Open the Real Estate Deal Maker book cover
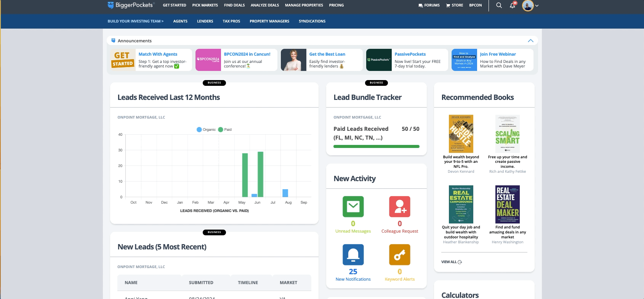The height and width of the screenshot is (299, 644). pos(507,204)
